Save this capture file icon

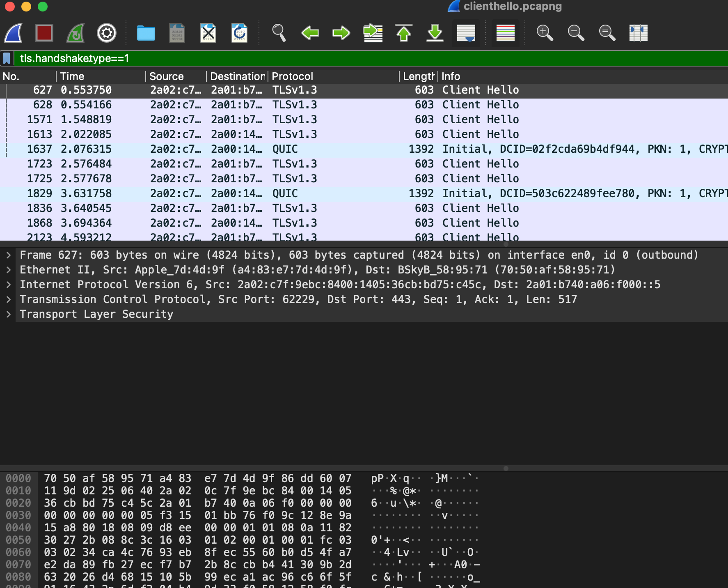click(x=177, y=33)
